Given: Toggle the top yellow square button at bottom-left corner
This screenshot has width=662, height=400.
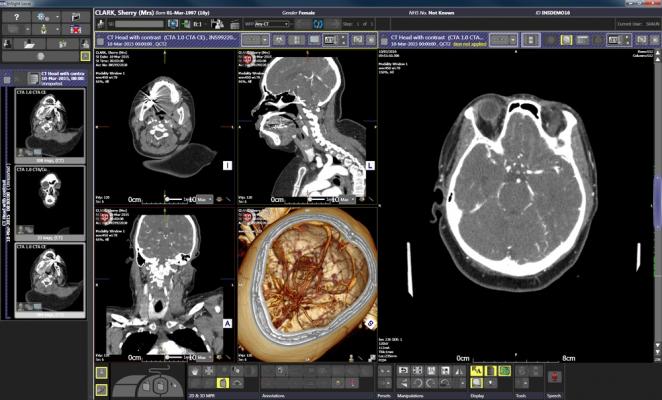Looking at the screenshot, I should (101, 372).
